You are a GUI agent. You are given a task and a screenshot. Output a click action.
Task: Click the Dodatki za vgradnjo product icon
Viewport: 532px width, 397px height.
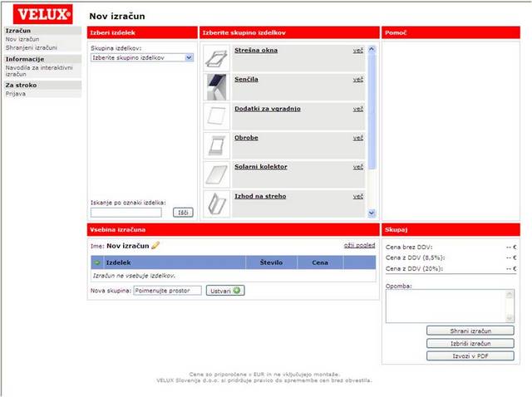coord(216,116)
